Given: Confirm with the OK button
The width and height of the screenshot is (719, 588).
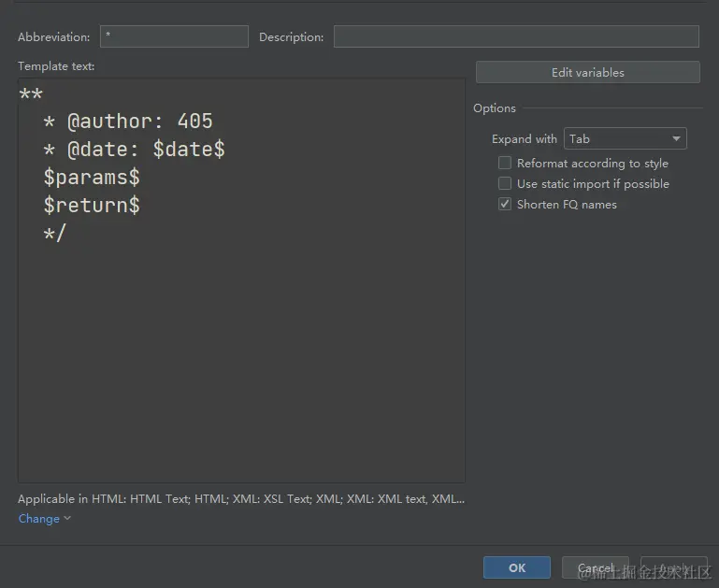Looking at the screenshot, I should coord(517,567).
